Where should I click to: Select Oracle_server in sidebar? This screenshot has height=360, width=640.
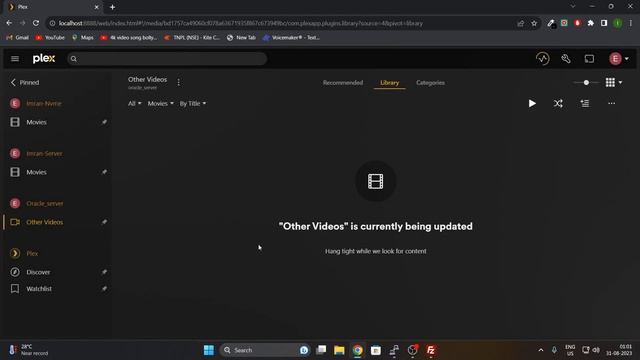point(44,203)
